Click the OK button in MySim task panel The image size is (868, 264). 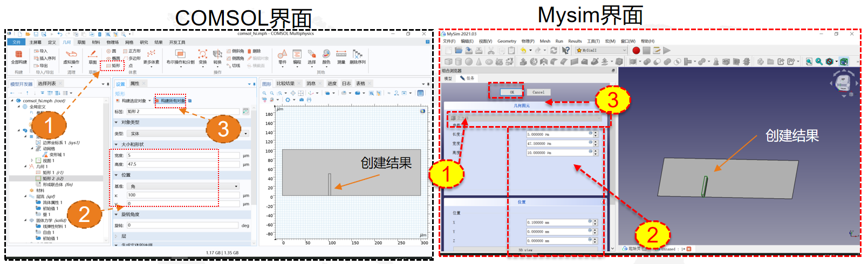[511, 92]
